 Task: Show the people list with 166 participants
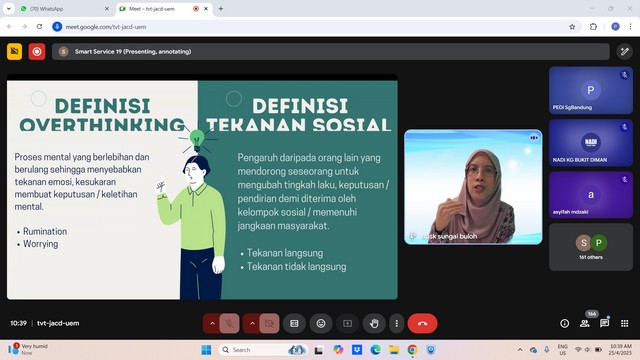tap(585, 323)
